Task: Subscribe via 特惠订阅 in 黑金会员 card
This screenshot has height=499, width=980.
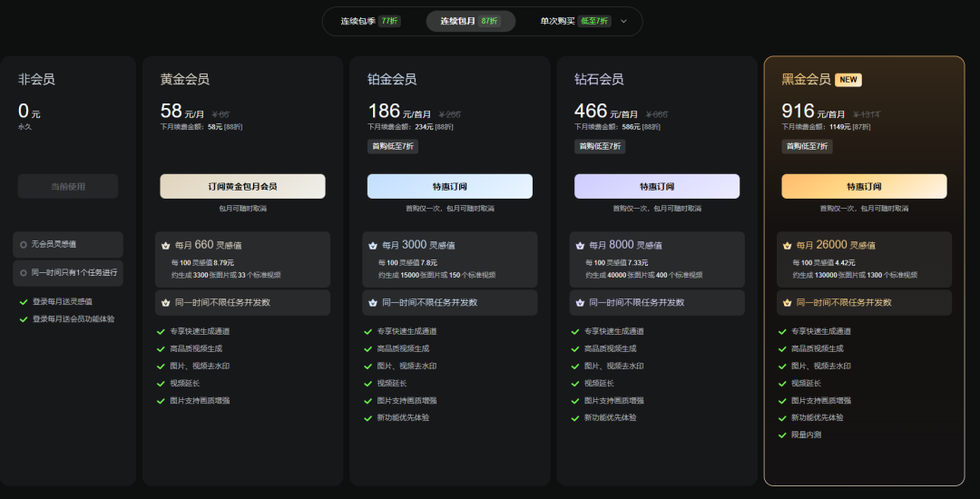Action: tap(864, 186)
